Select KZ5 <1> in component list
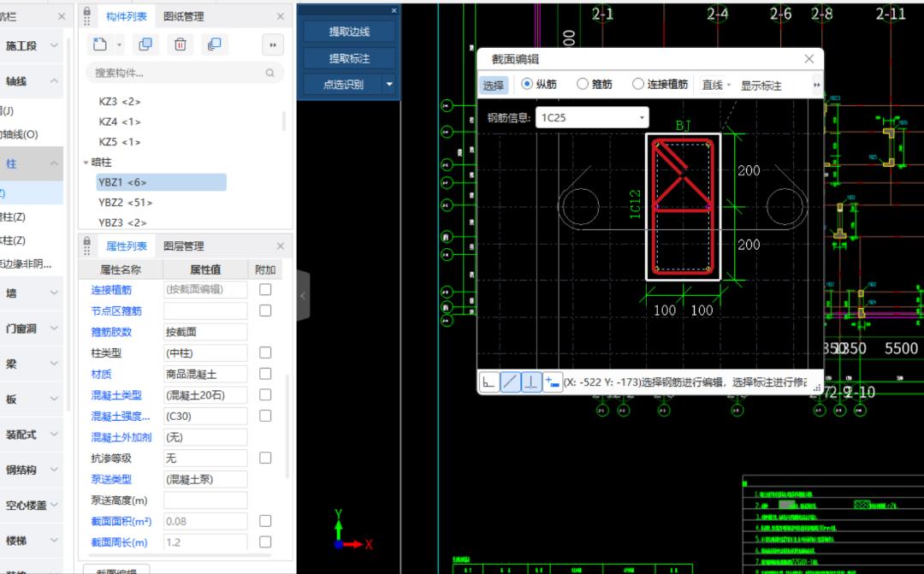This screenshot has width=924, height=574. pyautogui.click(x=120, y=141)
